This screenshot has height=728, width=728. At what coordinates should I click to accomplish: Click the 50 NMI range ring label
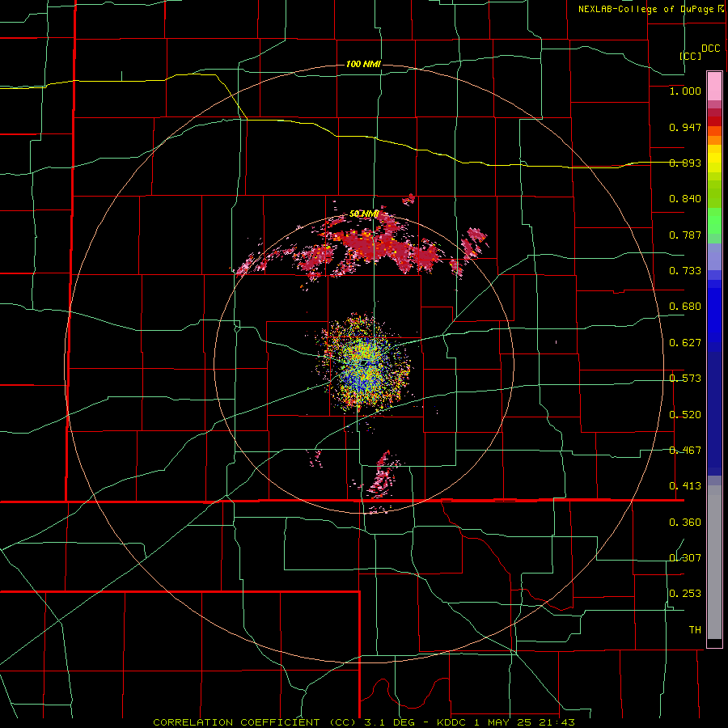pyautogui.click(x=364, y=214)
